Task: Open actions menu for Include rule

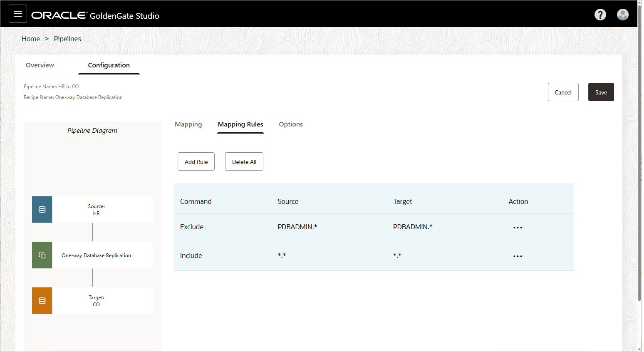Action: coord(518,256)
